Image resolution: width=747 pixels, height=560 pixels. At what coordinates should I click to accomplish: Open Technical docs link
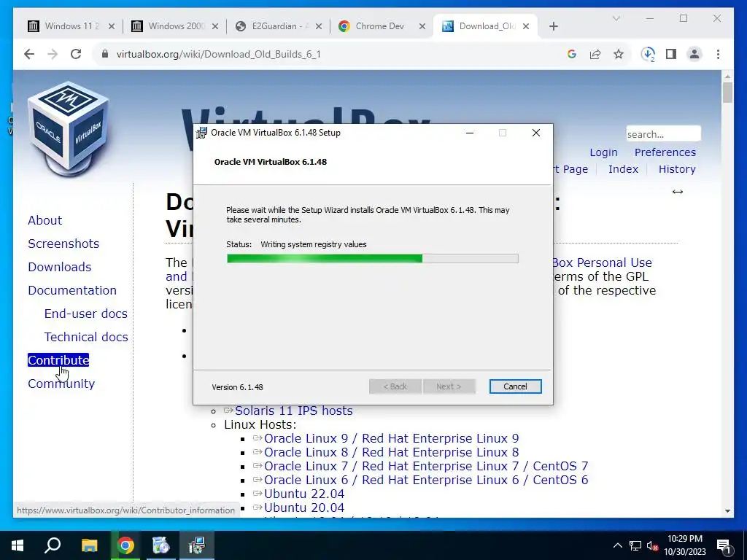point(86,337)
